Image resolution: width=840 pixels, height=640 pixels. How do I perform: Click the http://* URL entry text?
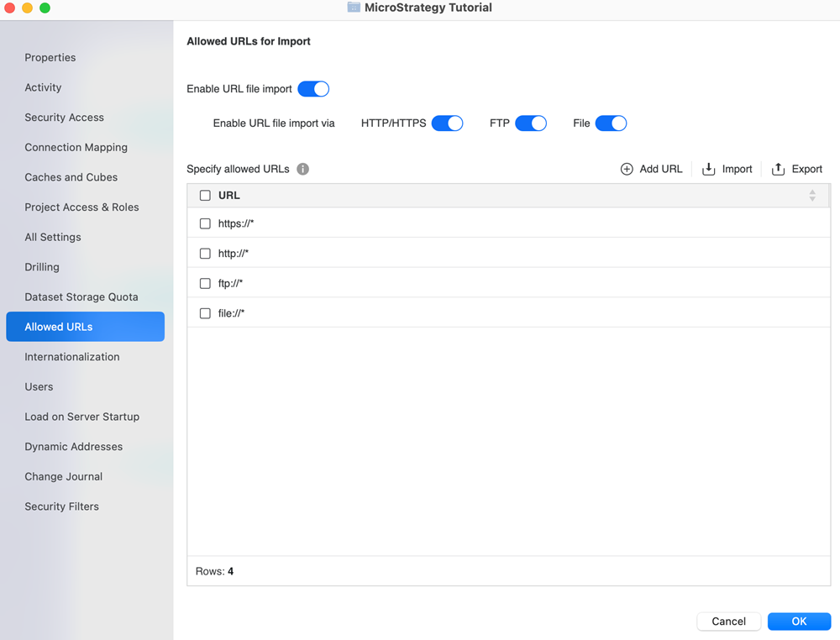(x=234, y=254)
